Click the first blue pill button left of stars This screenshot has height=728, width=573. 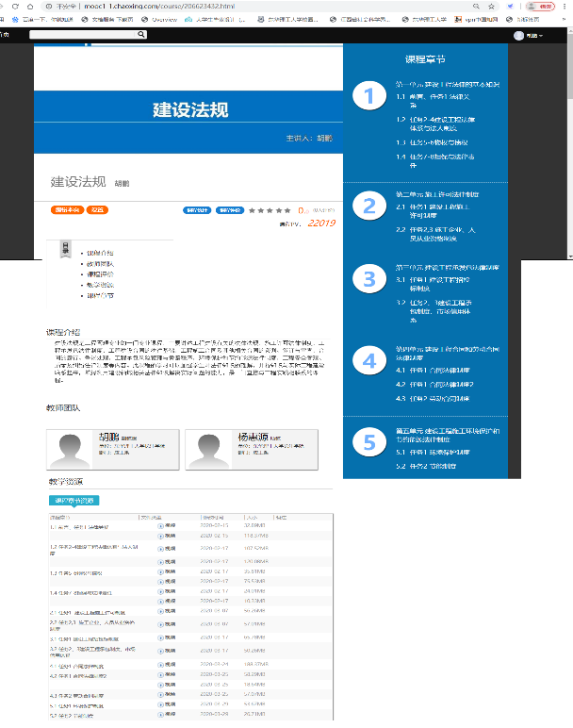tap(196, 209)
